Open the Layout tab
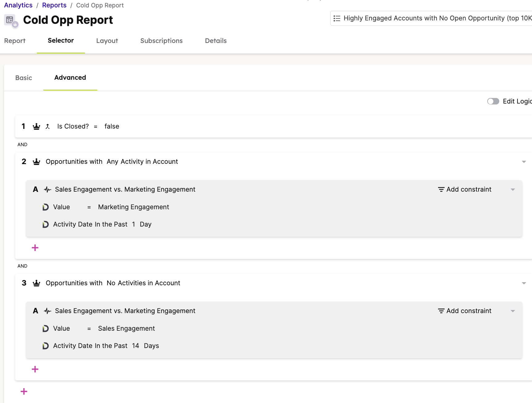This screenshot has width=532, height=403. [107, 41]
